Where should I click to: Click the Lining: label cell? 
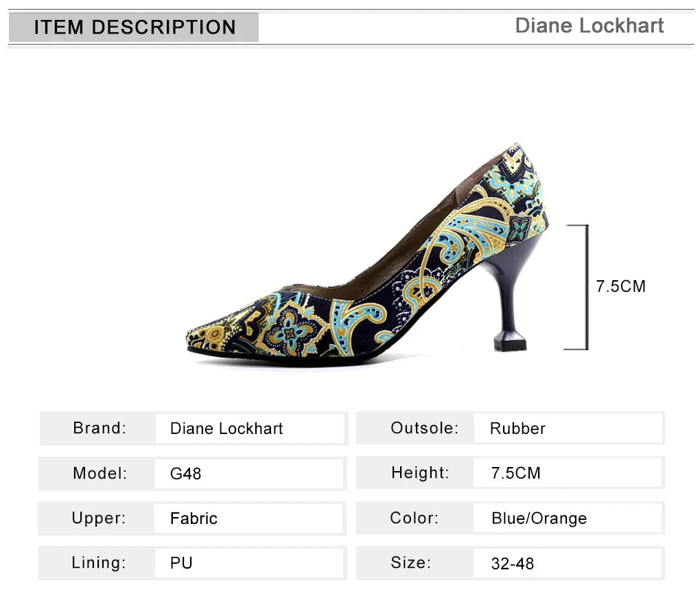pos(99,563)
